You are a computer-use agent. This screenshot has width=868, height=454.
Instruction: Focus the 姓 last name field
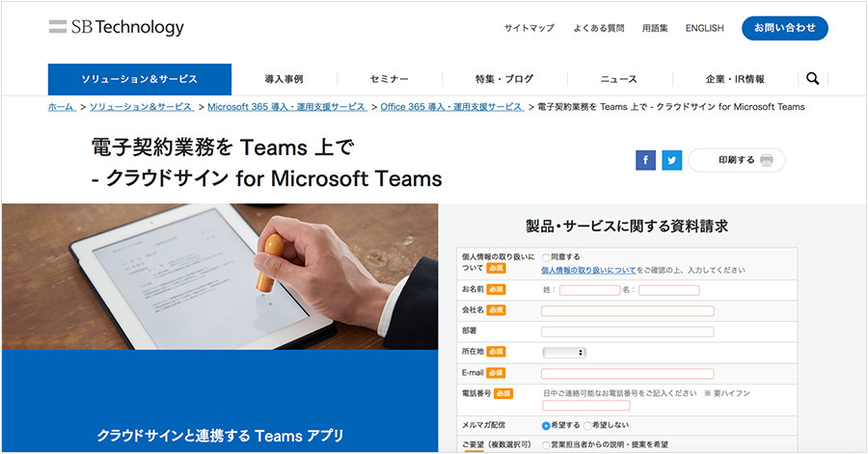click(589, 290)
